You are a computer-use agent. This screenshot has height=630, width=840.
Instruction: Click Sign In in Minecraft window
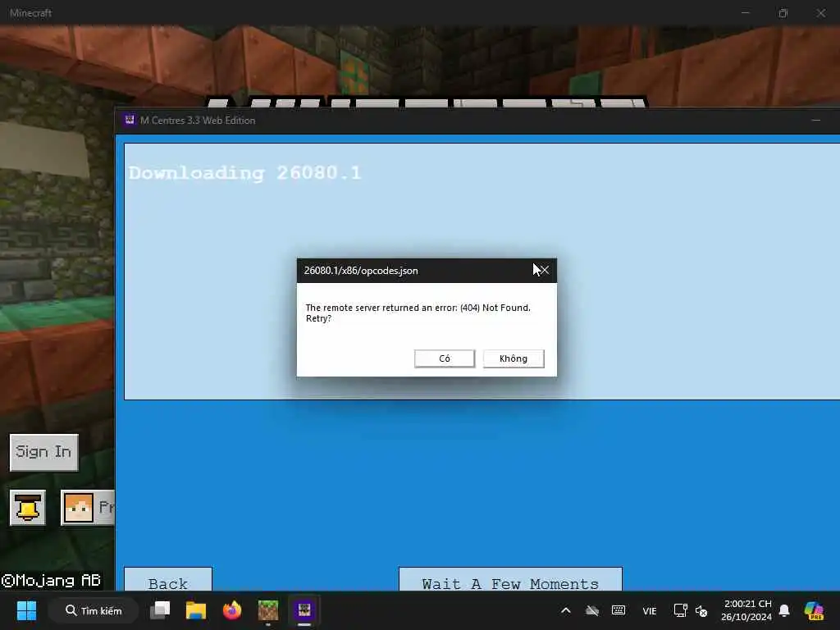click(x=44, y=453)
